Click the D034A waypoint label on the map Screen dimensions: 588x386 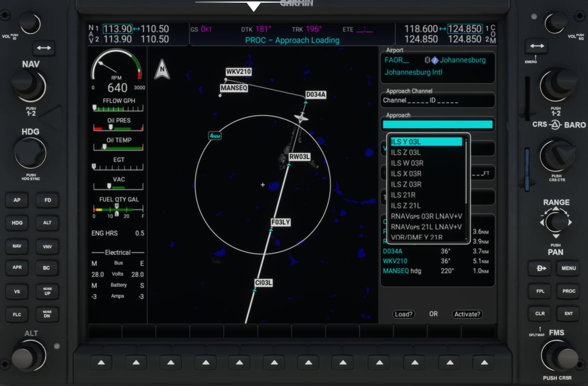pyautogui.click(x=316, y=95)
